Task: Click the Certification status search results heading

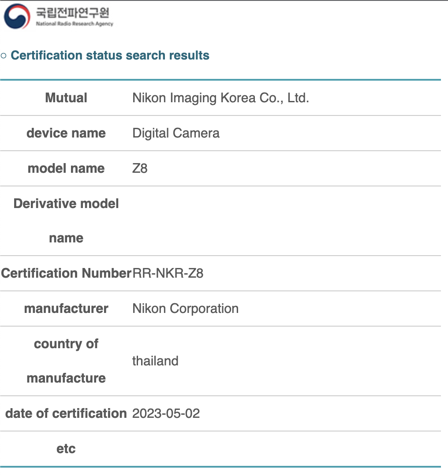Action: coord(110,56)
